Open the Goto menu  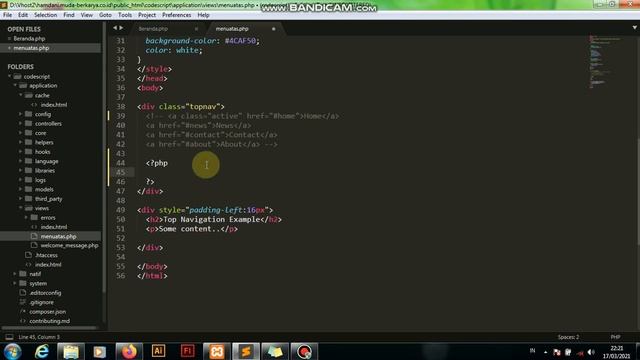click(x=105, y=15)
